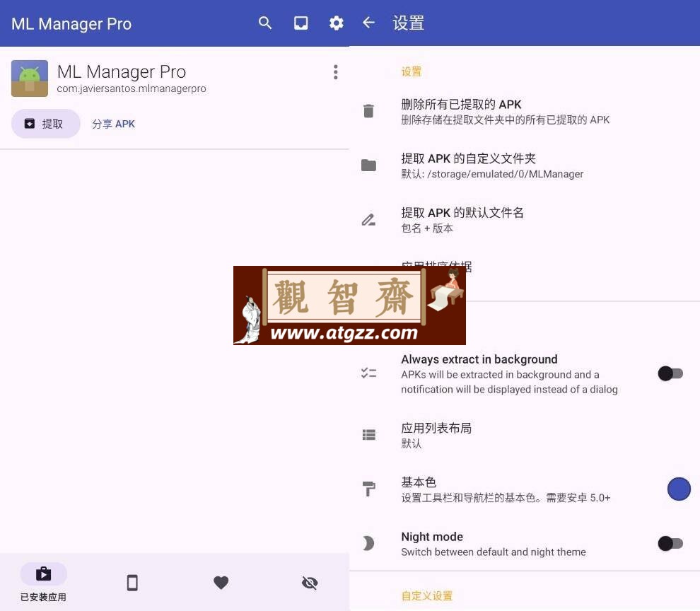The image size is (700, 611).
Task: Click paint roller icon beside 基本色
Action: (x=368, y=489)
